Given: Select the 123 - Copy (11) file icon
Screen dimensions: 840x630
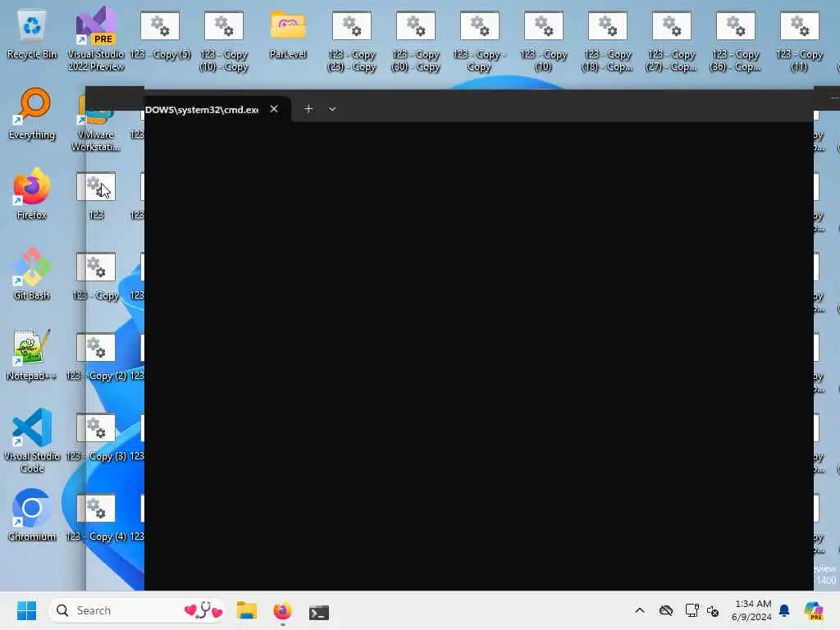Looking at the screenshot, I should 799,41.
